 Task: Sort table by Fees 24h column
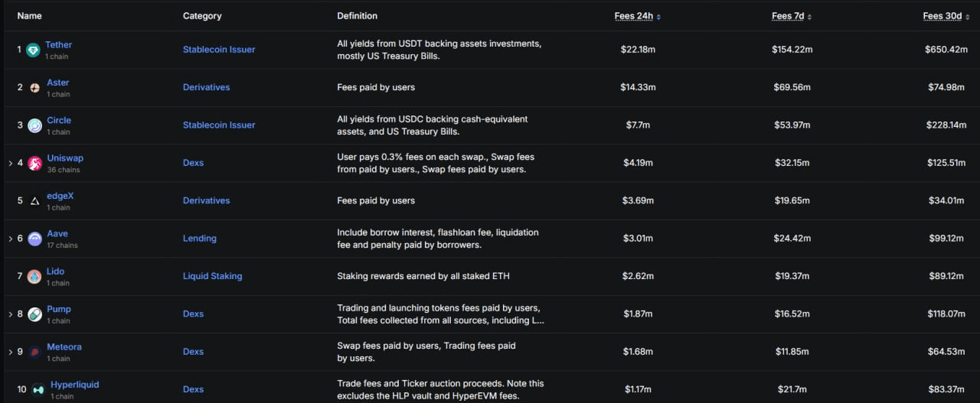tap(637, 16)
